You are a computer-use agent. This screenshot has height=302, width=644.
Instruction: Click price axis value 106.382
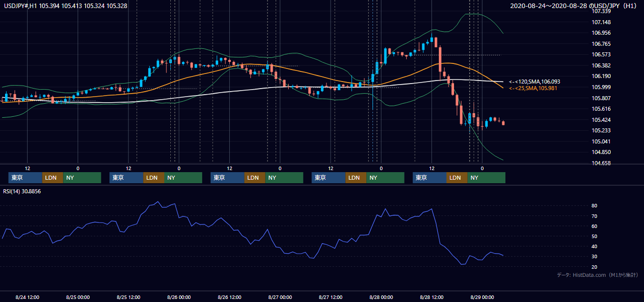(x=601, y=65)
